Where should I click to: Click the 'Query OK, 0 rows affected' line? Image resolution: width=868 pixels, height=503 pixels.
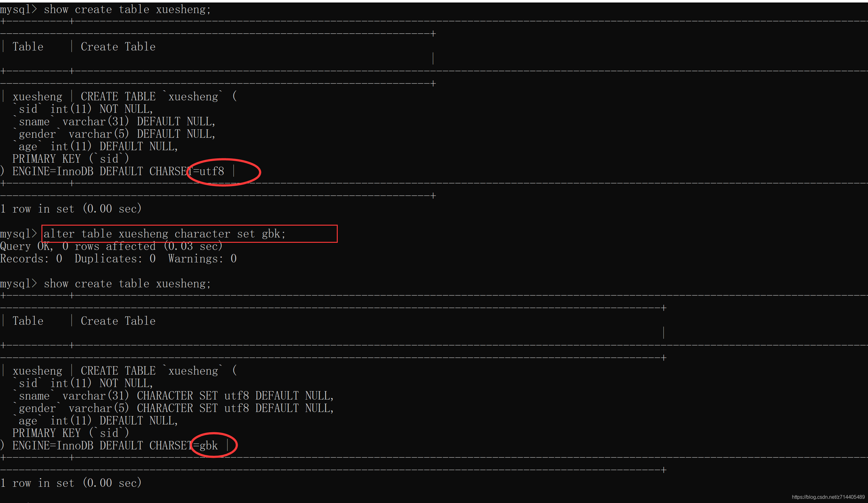112,246
